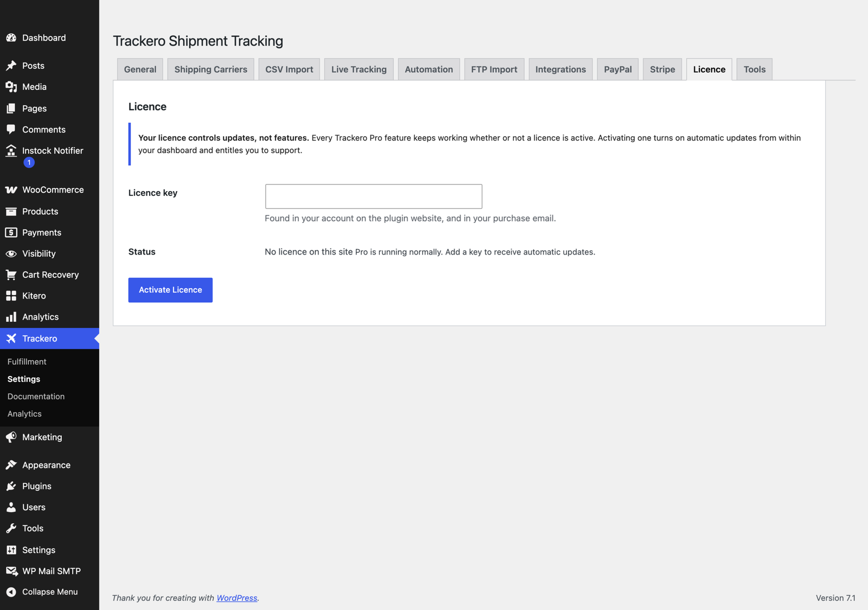Open Fulfillment under Trackero submenu
This screenshot has width=868, height=610.
[27, 362]
